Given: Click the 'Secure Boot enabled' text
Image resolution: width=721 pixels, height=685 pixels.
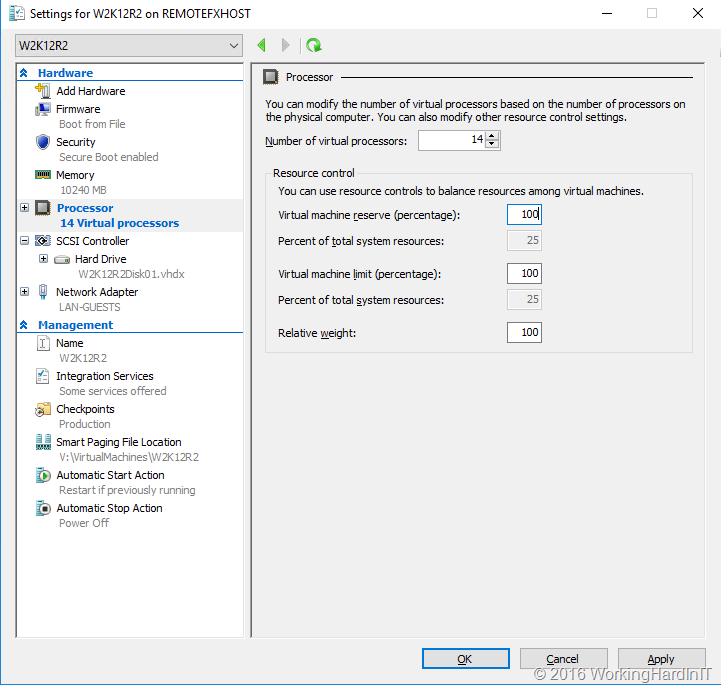Looking at the screenshot, I should click(109, 157).
